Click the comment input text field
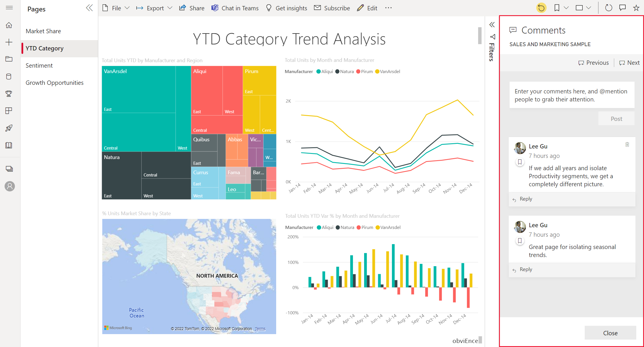This screenshot has width=644, height=347. [x=572, y=95]
